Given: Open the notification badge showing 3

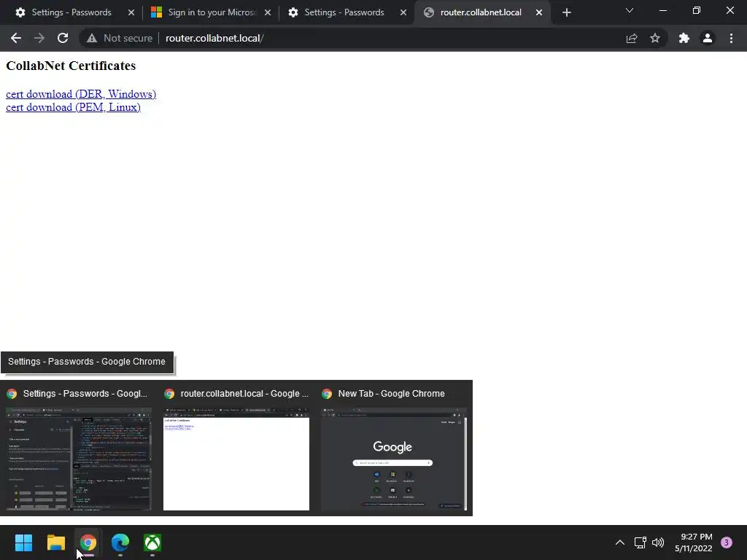Looking at the screenshot, I should click(727, 542).
